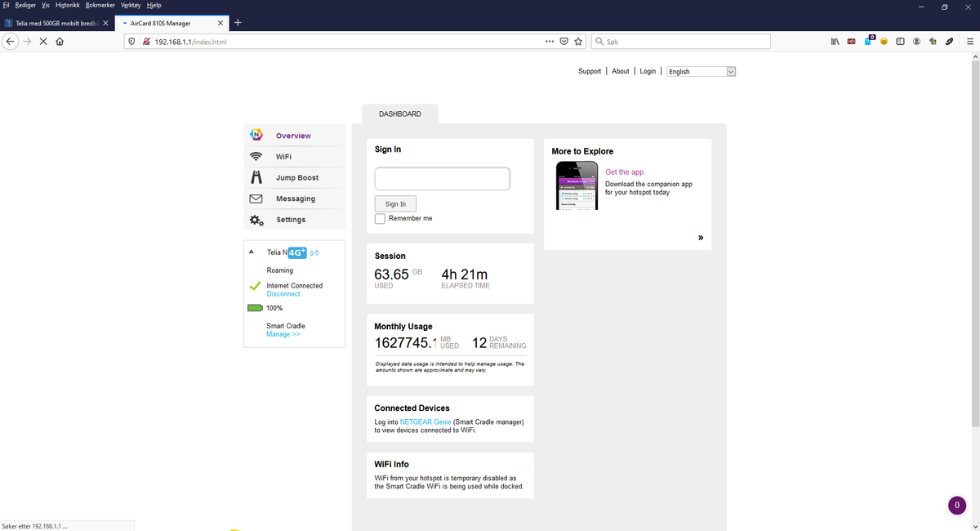
Task: Click the green battery 100% indicator
Action: 256,308
